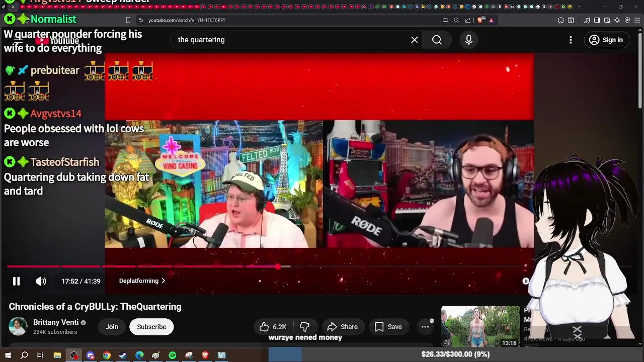Viewport: 644px width, 362px height.
Task: Open Google Chrome from taskbar
Action: 107,355
